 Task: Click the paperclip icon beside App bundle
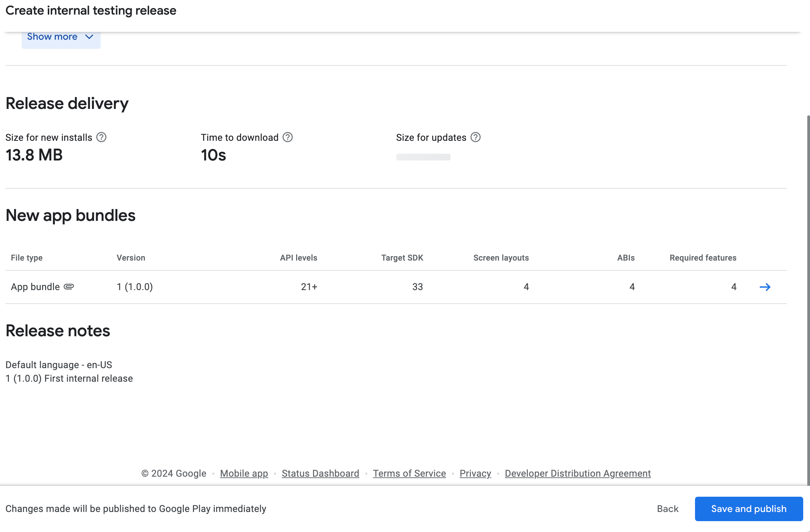[69, 287]
